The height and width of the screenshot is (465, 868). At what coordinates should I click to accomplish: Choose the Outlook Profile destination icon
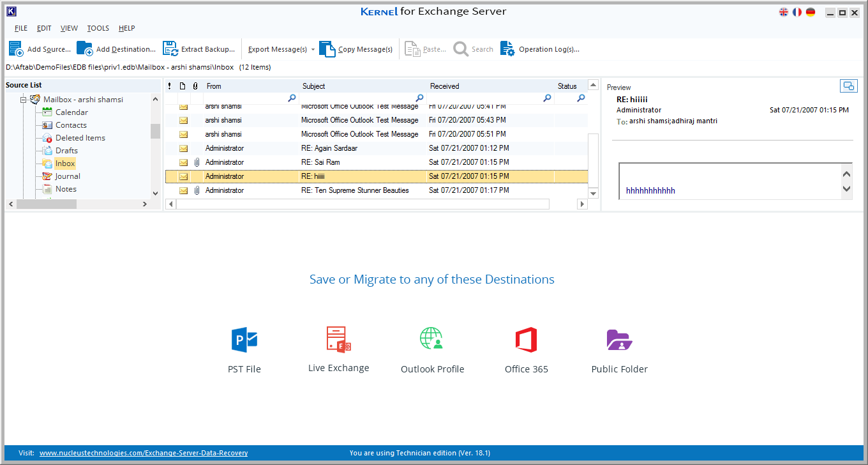click(x=432, y=339)
